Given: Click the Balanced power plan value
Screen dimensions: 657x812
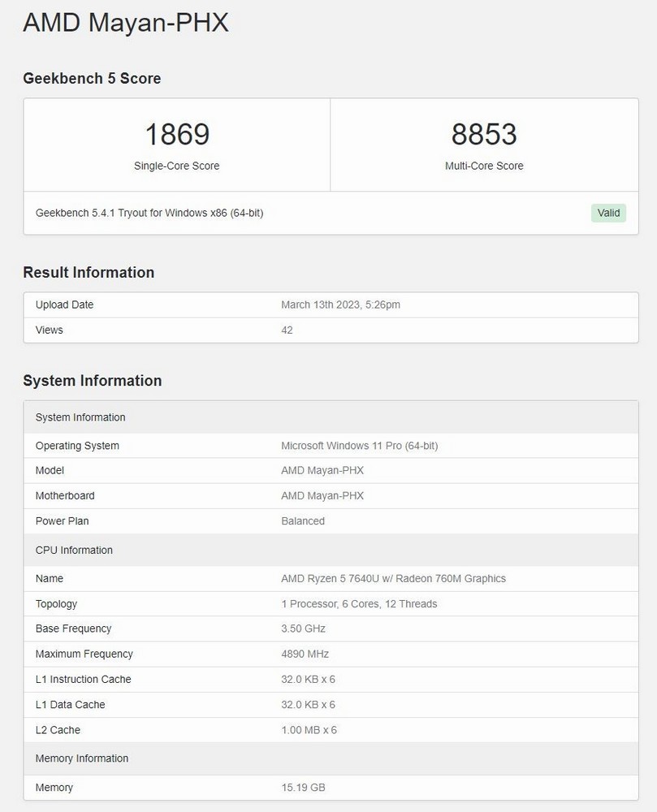Looking at the screenshot, I should pos(302,520).
